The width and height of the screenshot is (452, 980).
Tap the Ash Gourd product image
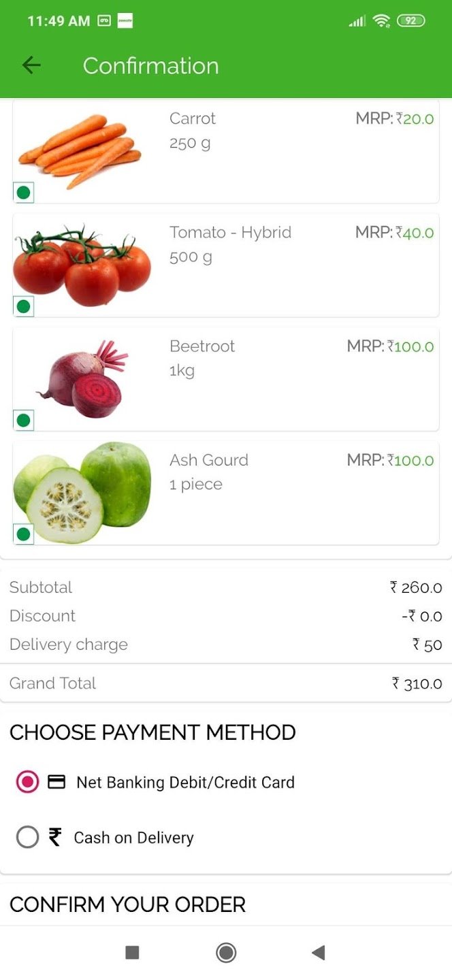[x=82, y=493]
